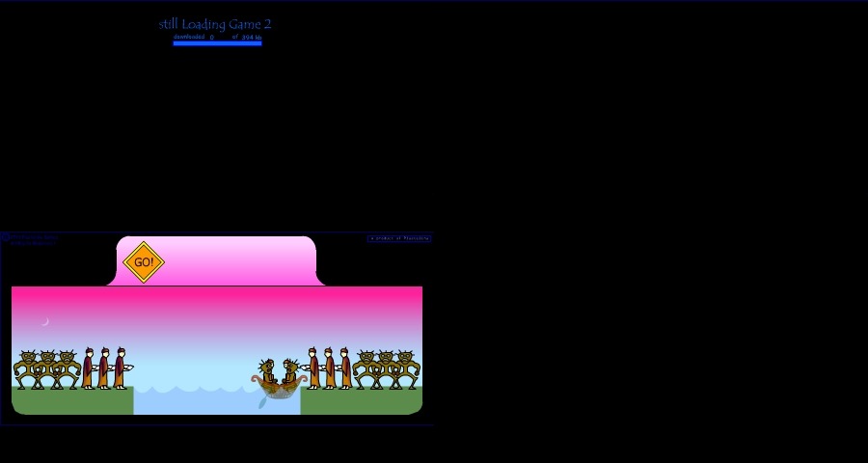This screenshot has width=868, height=463.
Task: Click left-bank missionary nearest the water
Action: pyautogui.click(x=119, y=368)
